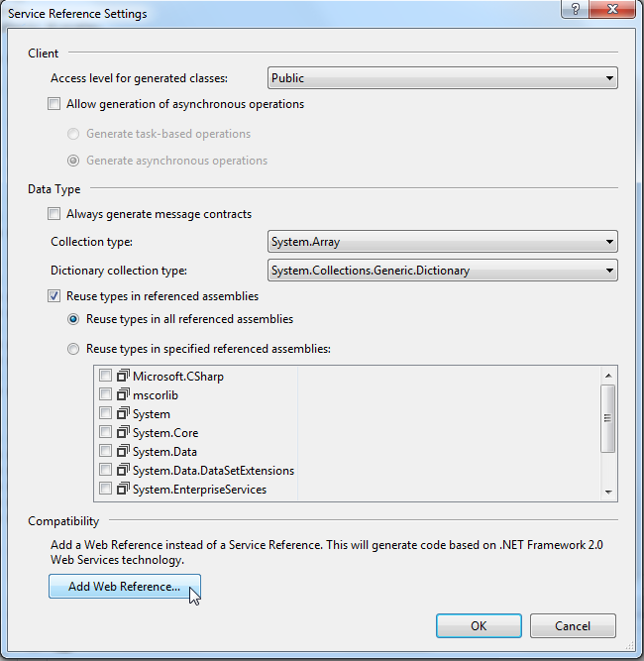Viewport: 644px width, 661px height.
Task: Click the mscorlib assembly icon
Action: tap(124, 395)
